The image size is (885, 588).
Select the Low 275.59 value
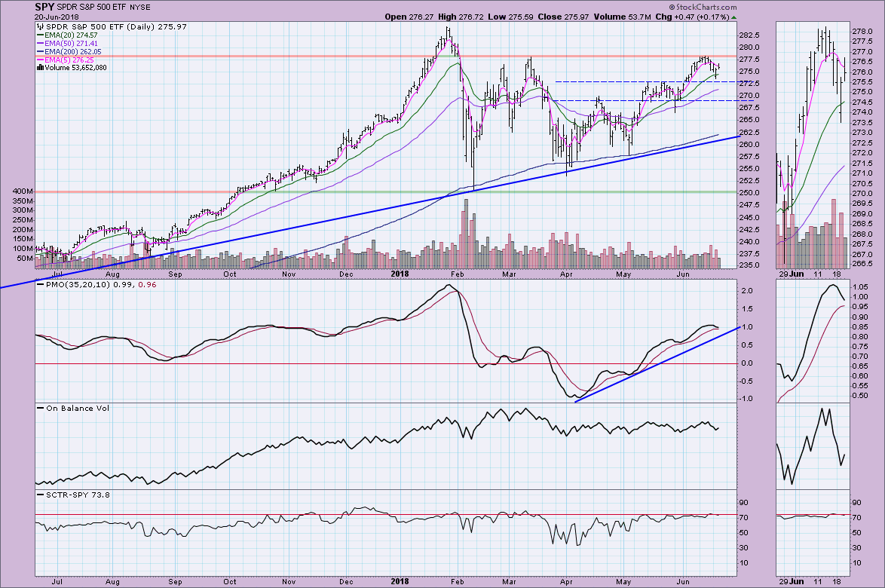[511, 17]
